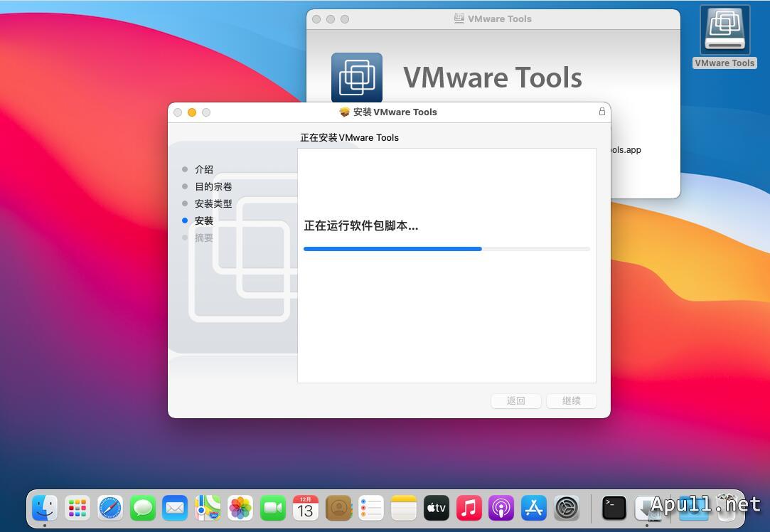Open Reminders app in Dock

tap(370, 507)
